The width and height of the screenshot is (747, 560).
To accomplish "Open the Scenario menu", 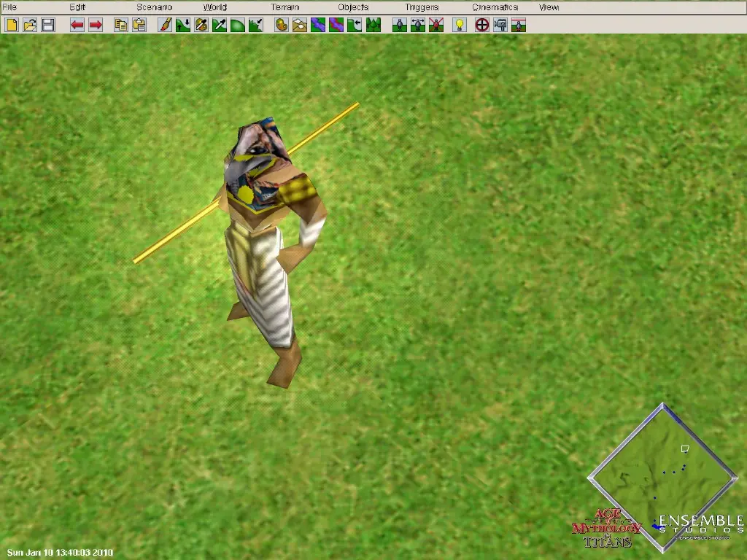I will pos(154,7).
